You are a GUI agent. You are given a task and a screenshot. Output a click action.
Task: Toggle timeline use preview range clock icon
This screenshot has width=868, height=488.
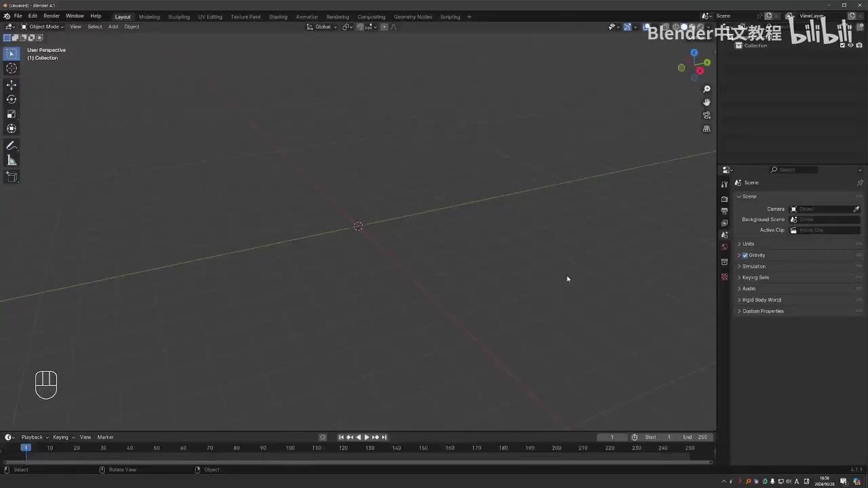tap(635, 437)
